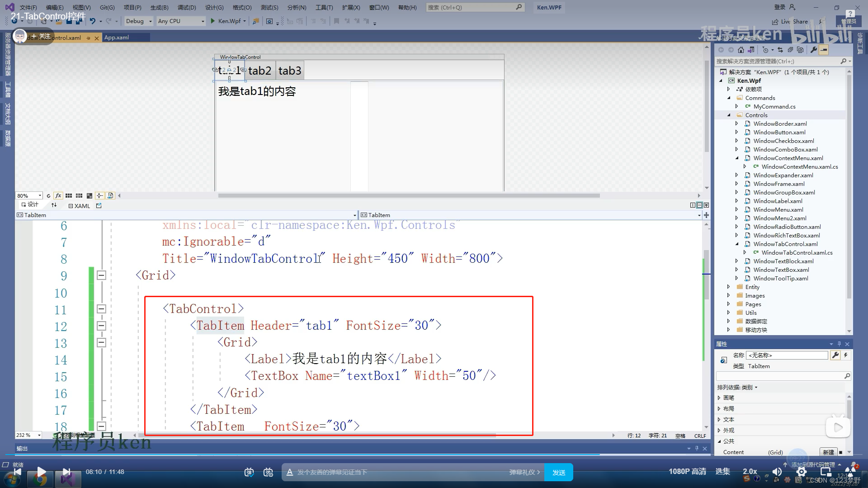The height and width of the screenshot is (488, 868).
Task: Open Properties wrench in Solution Explorer toolbar
Action: [x=814, y=50]
